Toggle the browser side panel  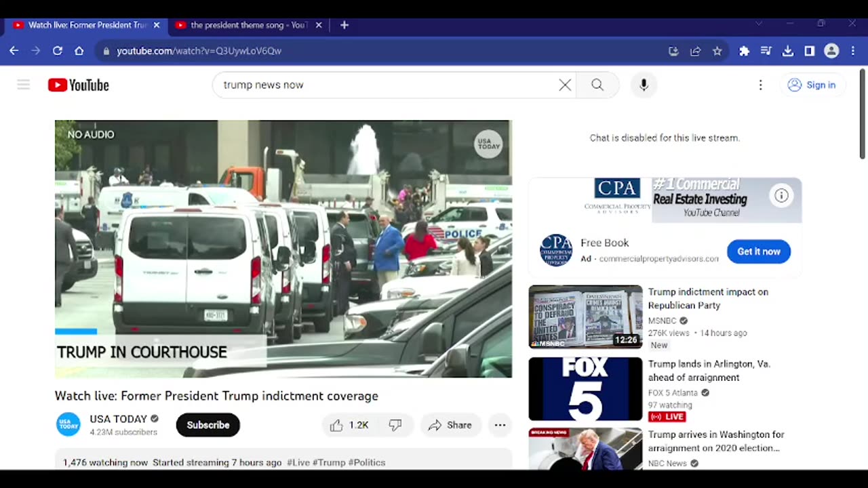tap(809, 51)
